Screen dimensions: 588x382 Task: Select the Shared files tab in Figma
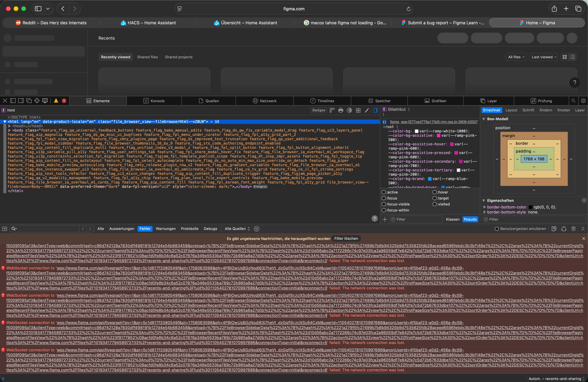(x=147, y=57)
